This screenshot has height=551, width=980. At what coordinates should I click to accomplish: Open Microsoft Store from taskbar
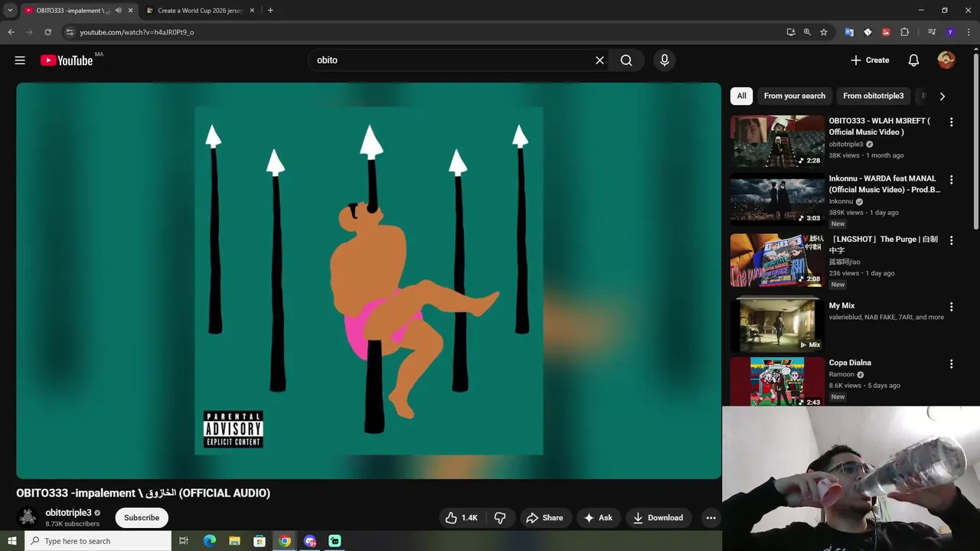coord(260,541)
